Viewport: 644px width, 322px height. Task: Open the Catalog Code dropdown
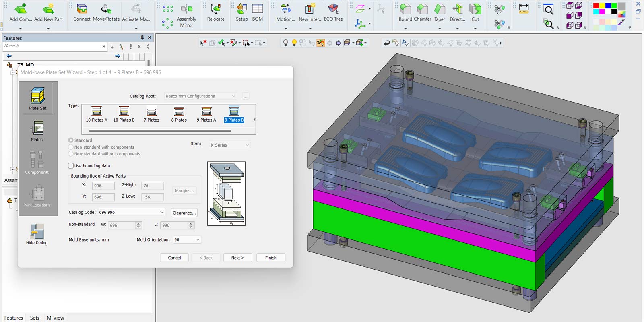[x=132, y=212]
